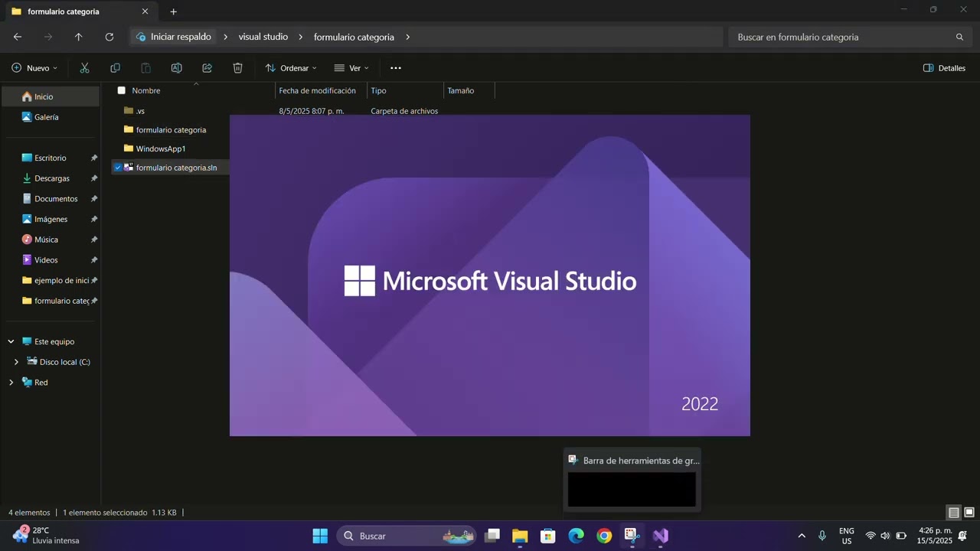The height and width of the screenshot is (551, 980).
Task: Sort by Fecha de modificación header
Action: (x=318, y=90)
